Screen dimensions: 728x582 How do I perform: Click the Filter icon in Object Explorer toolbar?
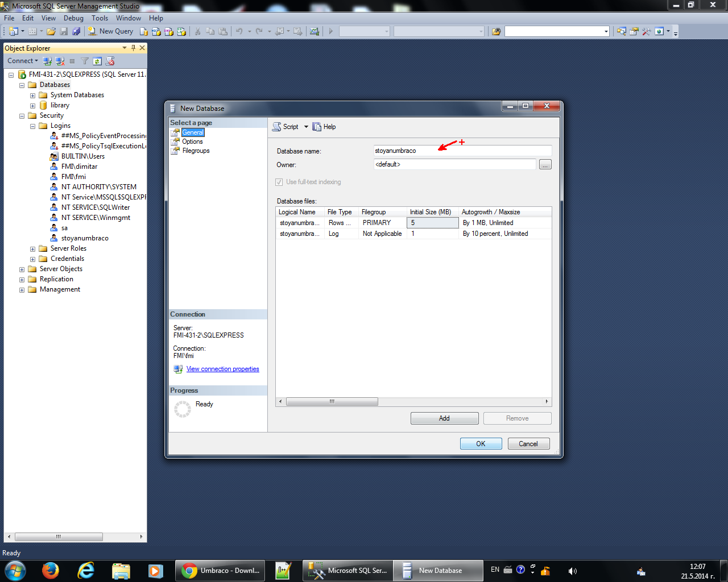point(84,61)
